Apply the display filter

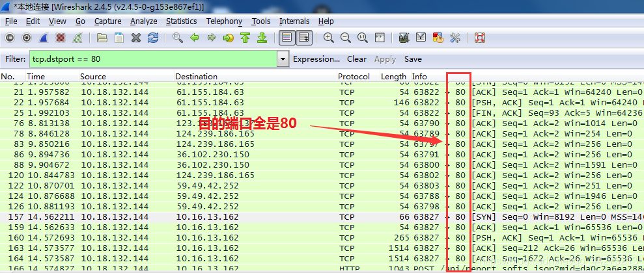(x=385, y=59)
